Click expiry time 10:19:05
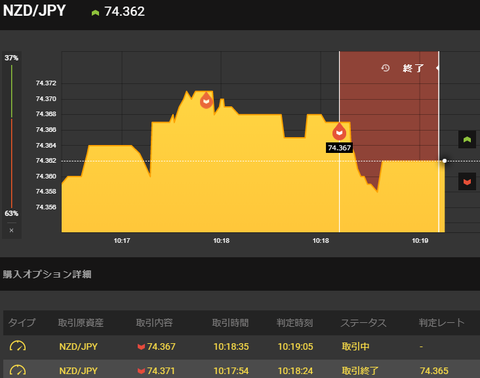Screen dimensions: 480x378 tap(295, 347)
